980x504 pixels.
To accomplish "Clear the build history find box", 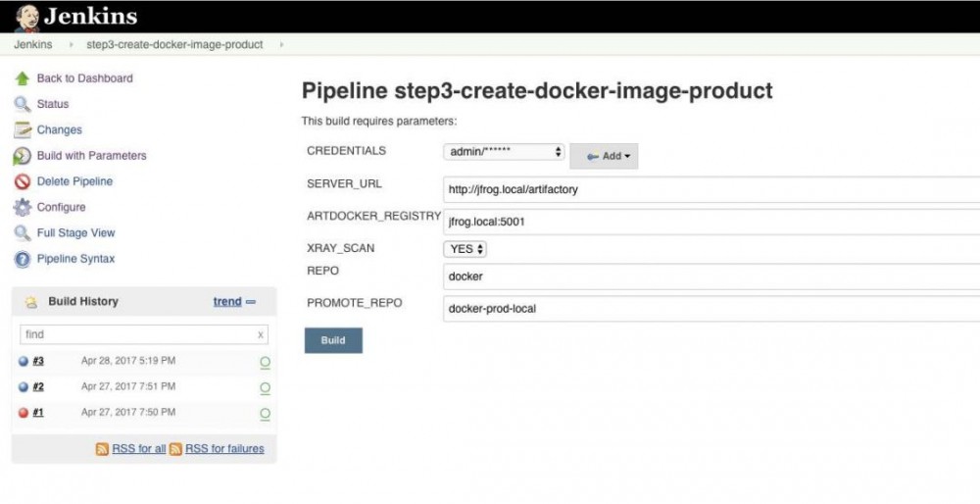I will pyautogui.click(x=261, y=334).
